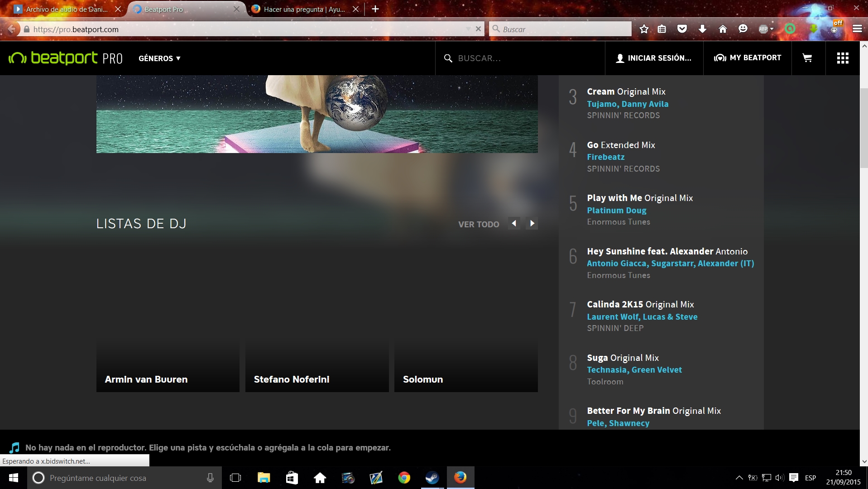868x489 pixels.
Task: Open the Adblock Plus dropdown arrow
Action: click(772, 29)
